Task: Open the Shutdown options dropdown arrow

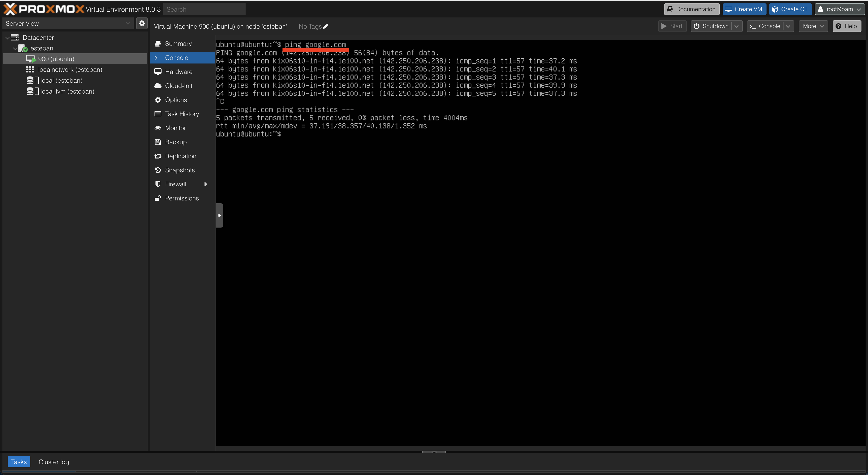Action: pyautogui.click(x=736, y=26)
